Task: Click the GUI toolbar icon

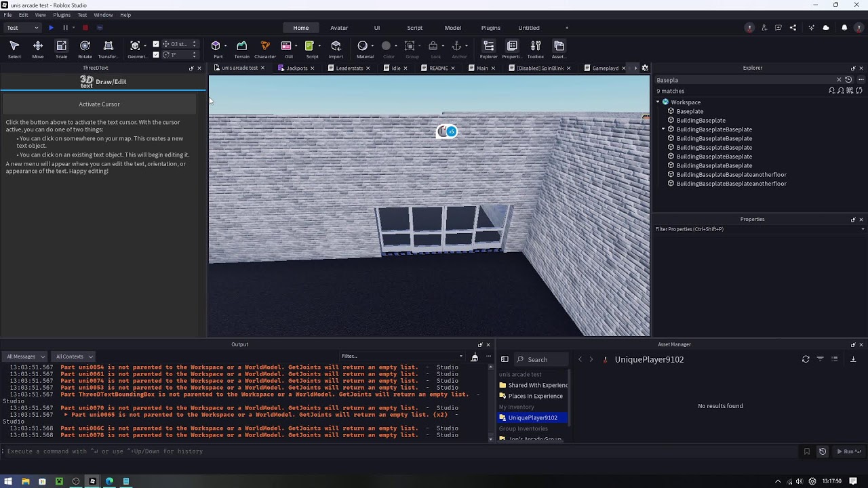Action: coord(287,46)
